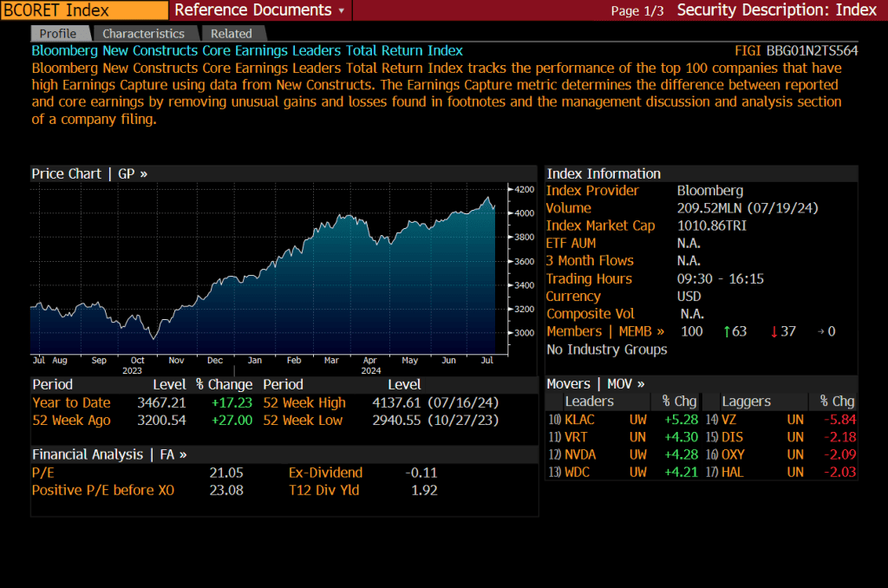Viewport: 888px width, 588px height.
Task: Click the Year to Date label
Action: 71,402
